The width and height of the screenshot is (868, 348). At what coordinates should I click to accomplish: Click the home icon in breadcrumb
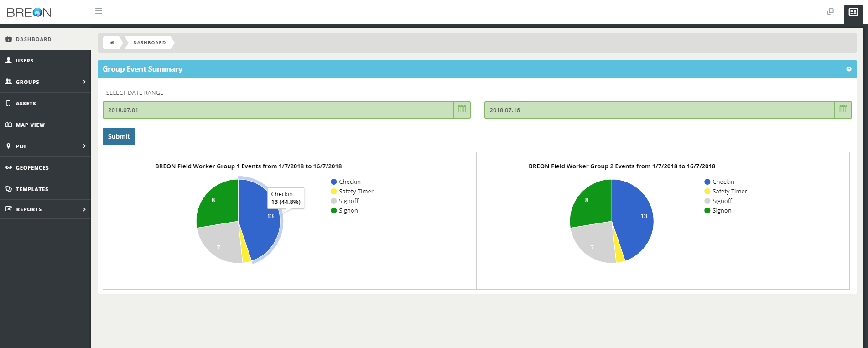pos(112,42)
